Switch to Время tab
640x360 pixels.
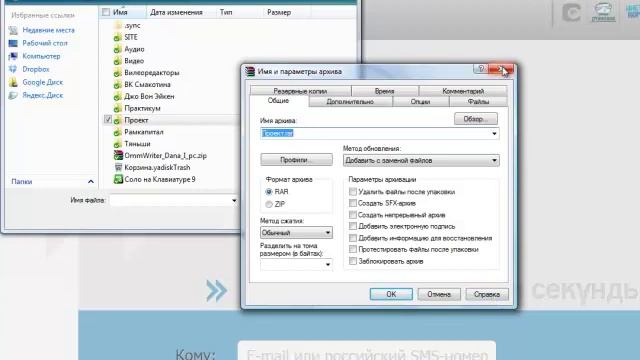point(384,91)
